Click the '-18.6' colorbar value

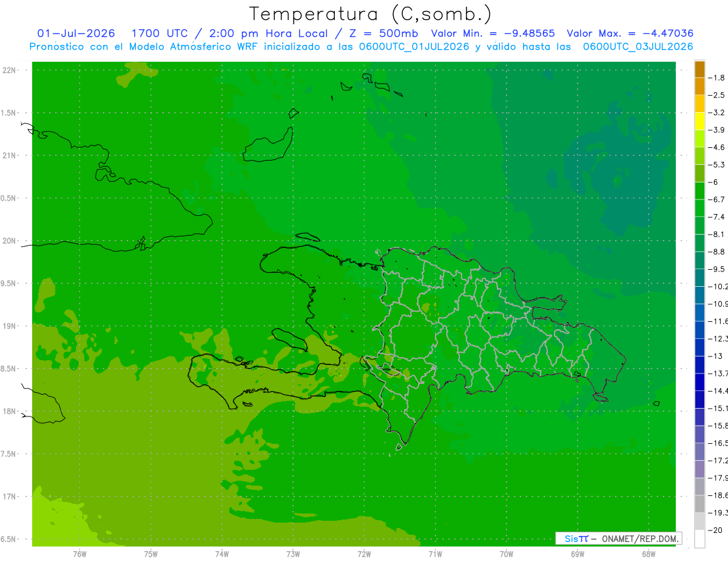(x=718, y=495)
